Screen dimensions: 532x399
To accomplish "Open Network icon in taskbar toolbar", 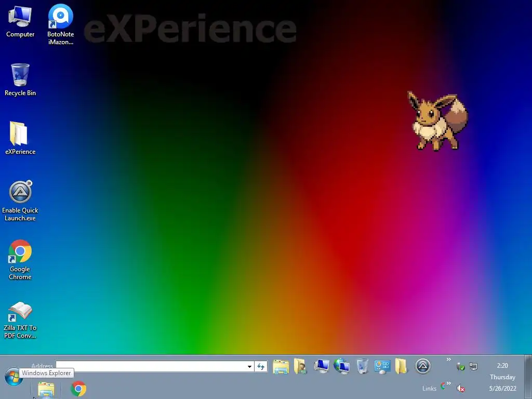I will (342, 366).
